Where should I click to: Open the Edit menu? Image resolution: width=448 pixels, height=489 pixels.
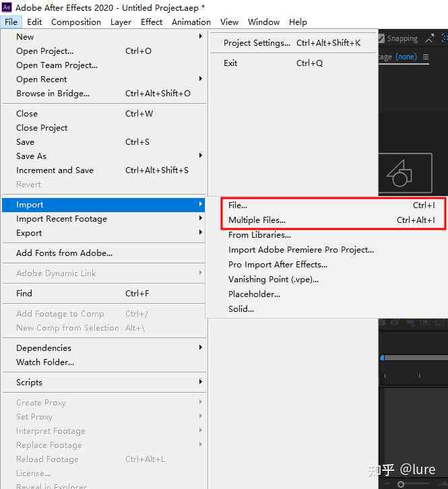point(34,22)
